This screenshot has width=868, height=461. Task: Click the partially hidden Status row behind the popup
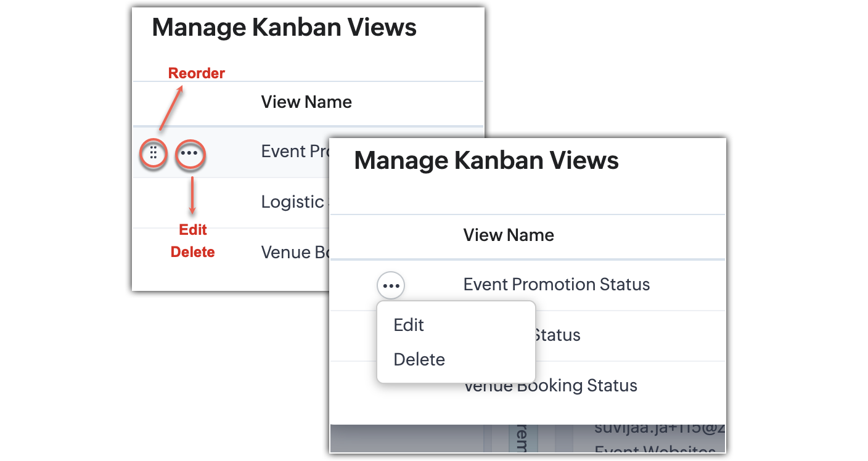629,335
